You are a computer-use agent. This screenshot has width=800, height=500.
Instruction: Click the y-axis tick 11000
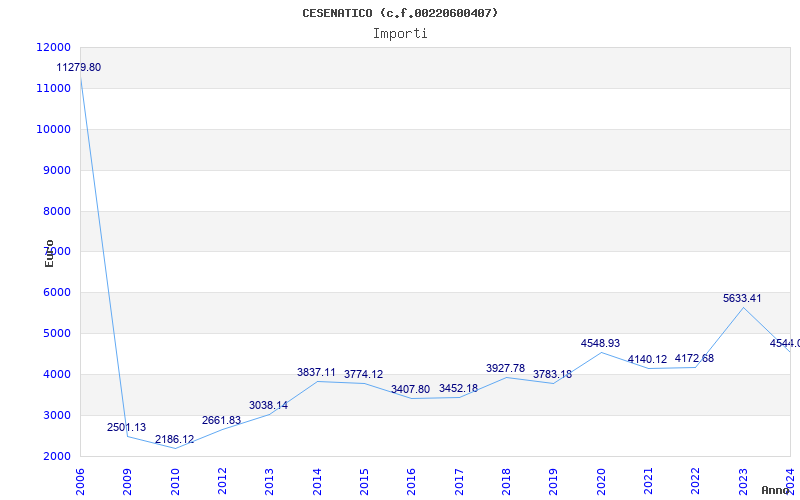[x=53, y=88]
